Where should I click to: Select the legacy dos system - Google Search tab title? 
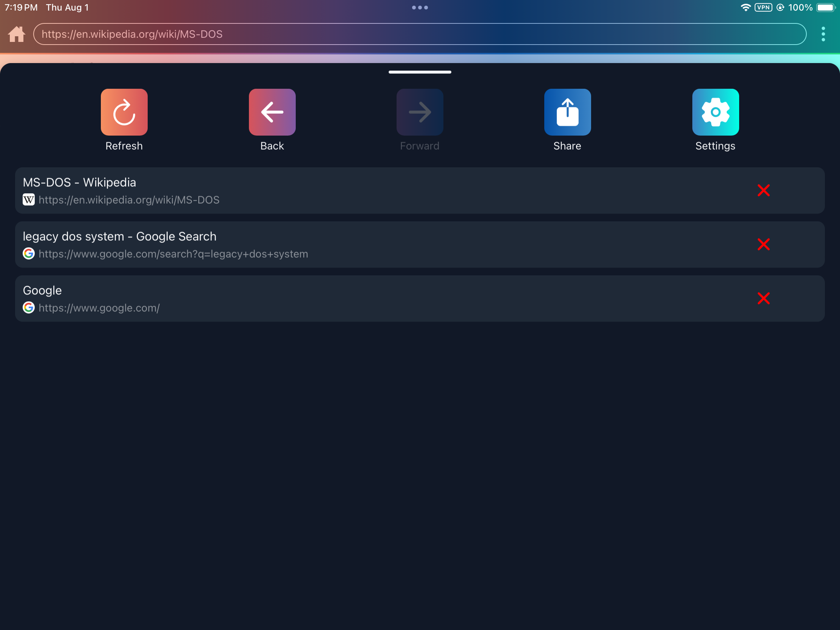pyautogui.click(x=120, y=236)
